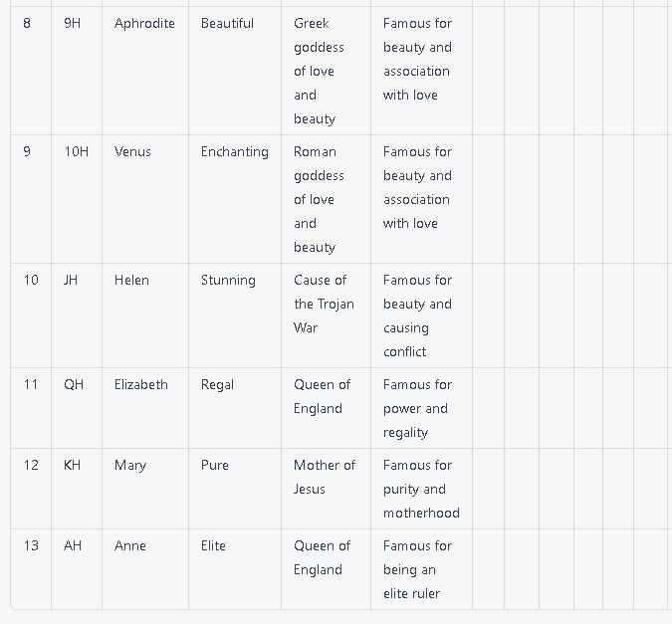Select the "QH" card cell
672x624 pixels.
tap(74, 385)
